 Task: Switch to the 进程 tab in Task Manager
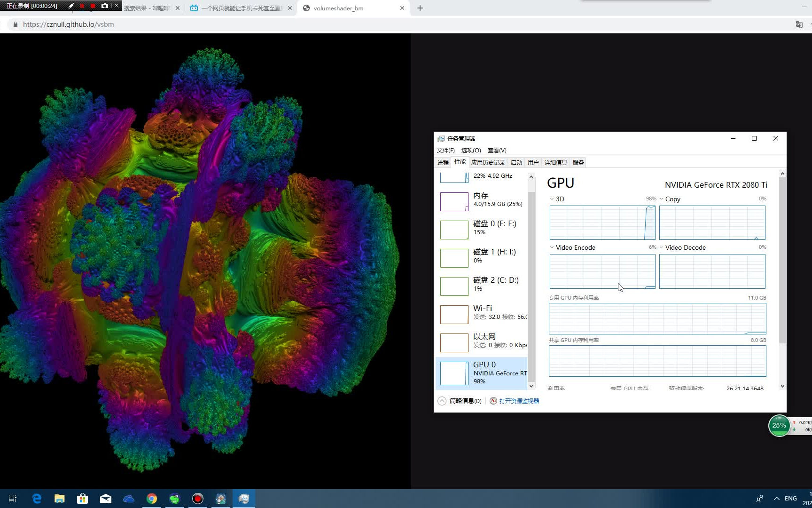442,162
